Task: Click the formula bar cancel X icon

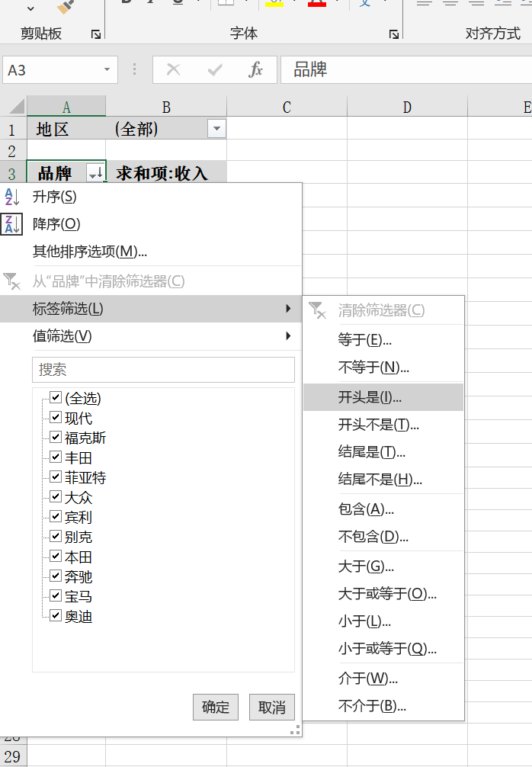Action: tap(173, 69)
